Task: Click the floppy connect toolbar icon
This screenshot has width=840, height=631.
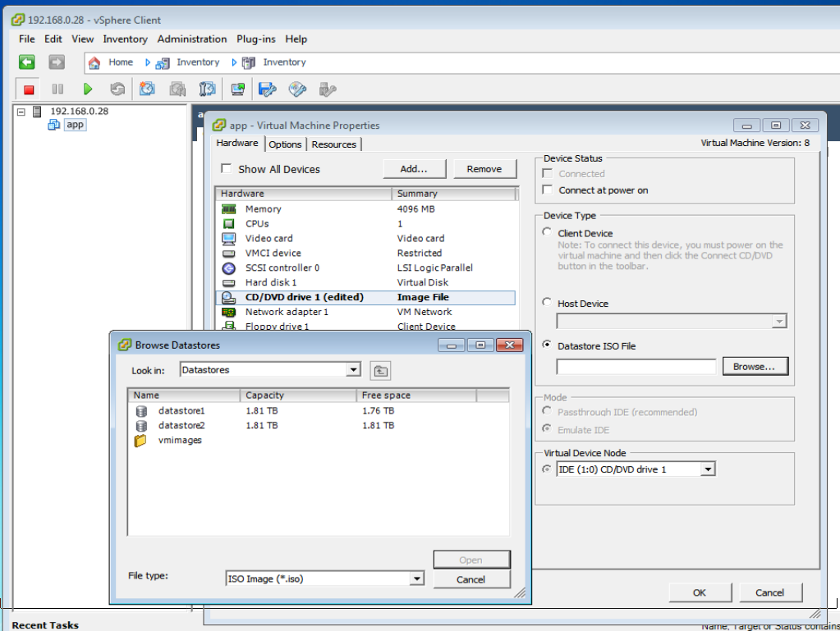Action: (x=268, y=89)
